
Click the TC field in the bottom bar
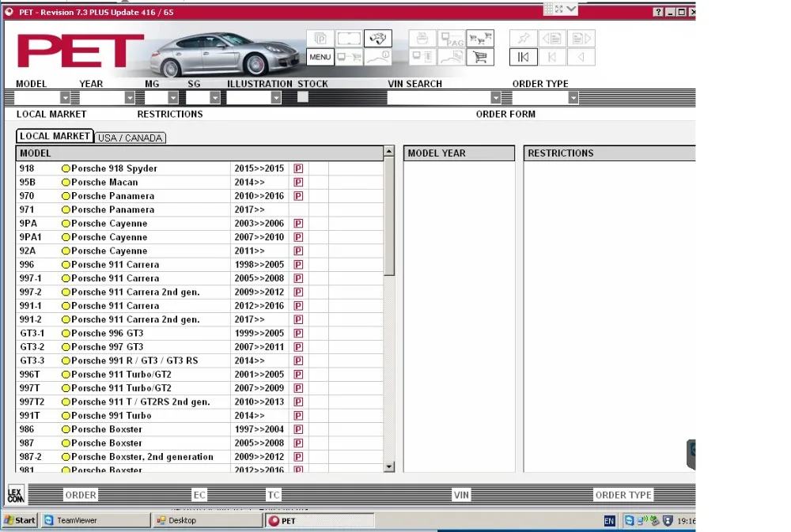click(x=274, y=495)
